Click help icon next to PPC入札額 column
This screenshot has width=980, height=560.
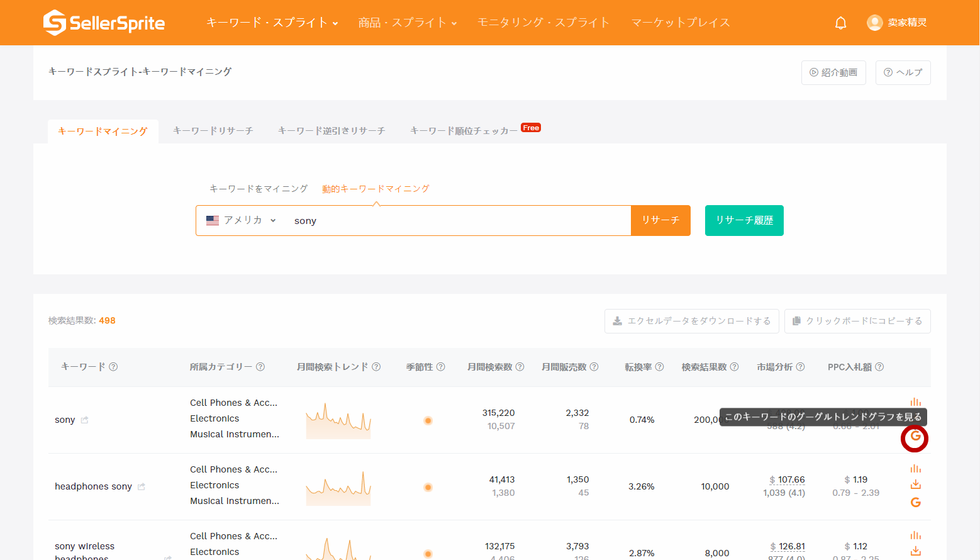coord(879,367)
